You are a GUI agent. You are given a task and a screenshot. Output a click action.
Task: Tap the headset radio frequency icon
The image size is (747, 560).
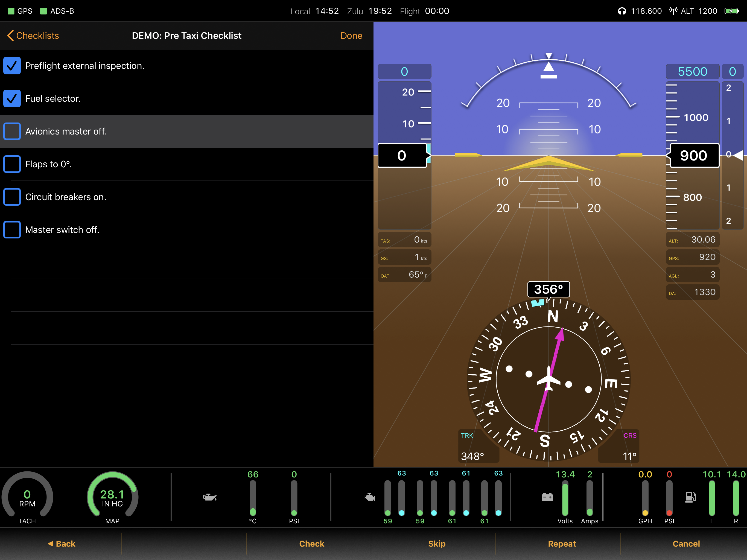622,11
